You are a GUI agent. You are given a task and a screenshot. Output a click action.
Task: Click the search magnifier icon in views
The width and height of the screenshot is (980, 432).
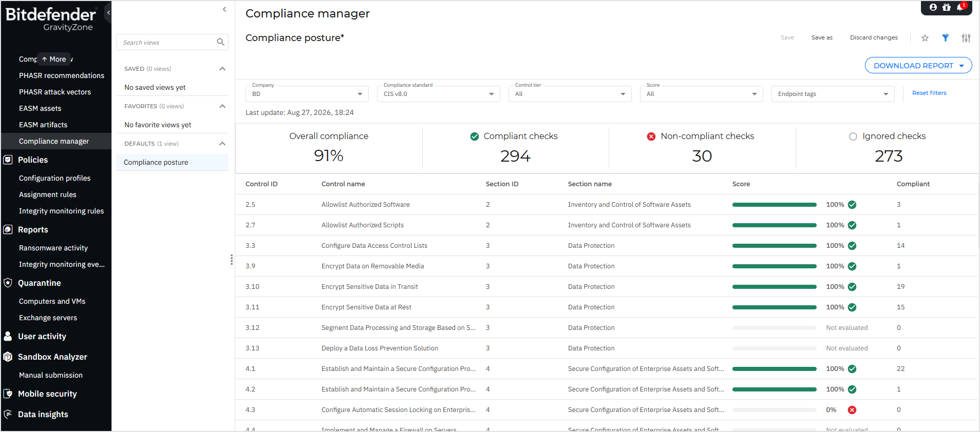pos(220,42)
